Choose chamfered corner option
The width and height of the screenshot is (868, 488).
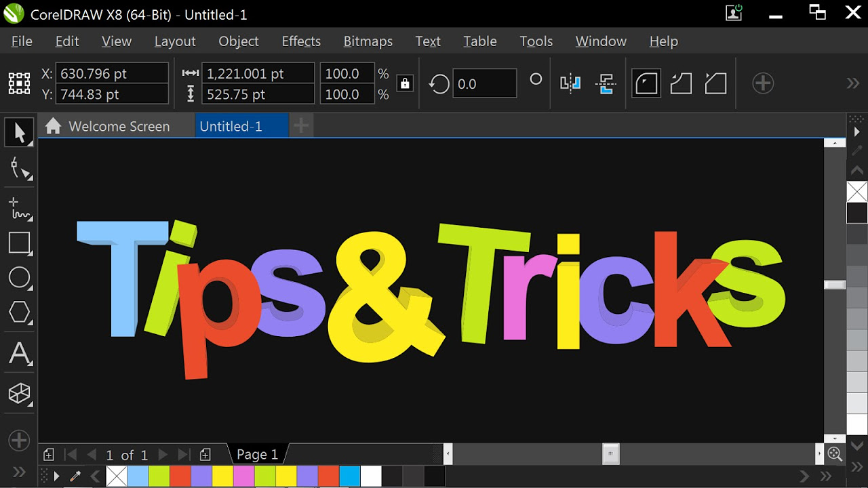click(715, 83)
